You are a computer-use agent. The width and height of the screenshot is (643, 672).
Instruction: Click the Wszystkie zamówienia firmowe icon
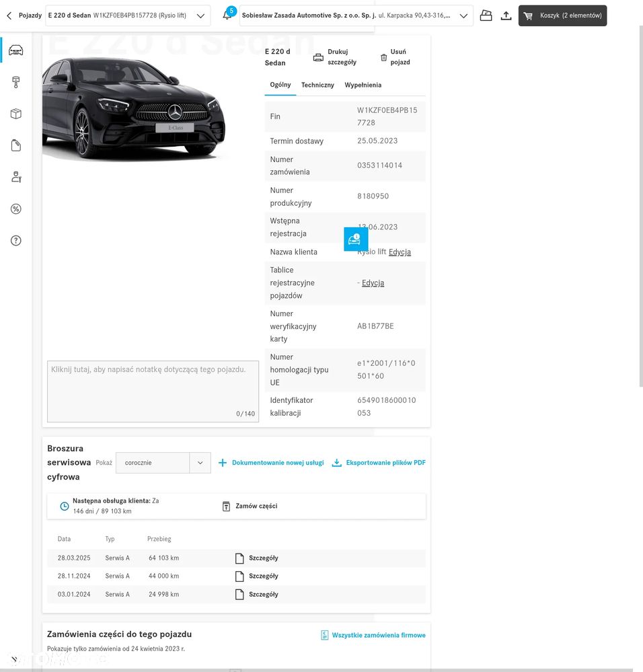(x=325, y=635)
